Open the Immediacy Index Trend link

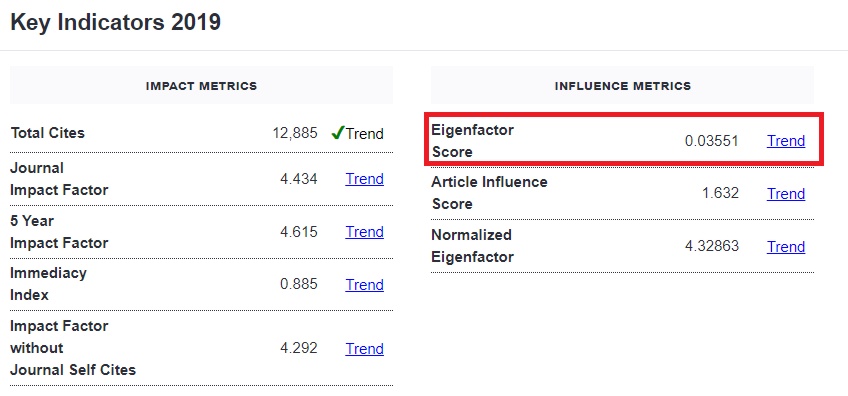(365, 285)
